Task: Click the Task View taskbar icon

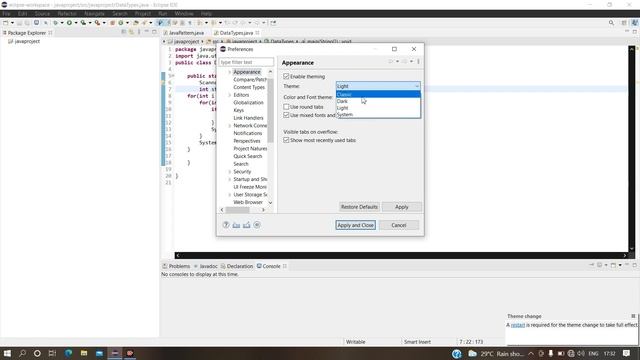Action: pyautogui.click(x=52, y=353)
